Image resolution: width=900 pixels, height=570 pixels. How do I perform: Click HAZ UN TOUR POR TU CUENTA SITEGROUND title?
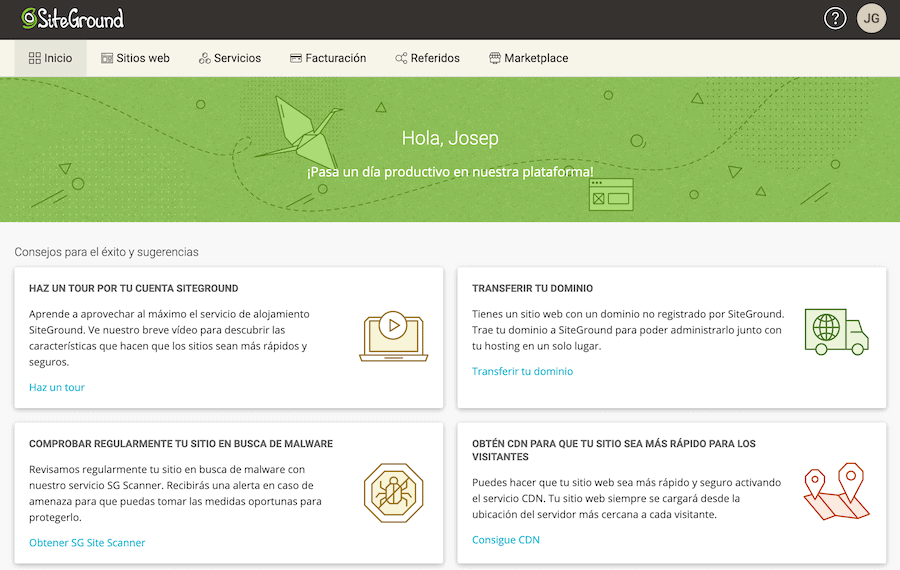(x=134, y=288)
